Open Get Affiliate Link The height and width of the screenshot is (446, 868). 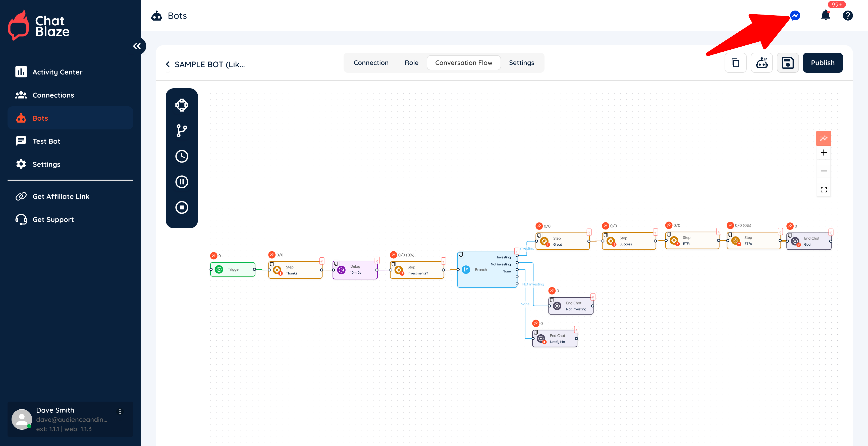[61, 197]
